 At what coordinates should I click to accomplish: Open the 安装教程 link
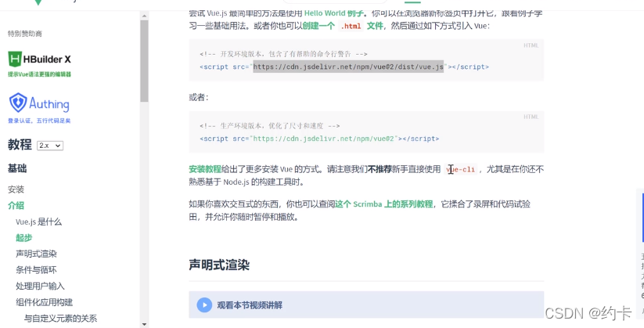coord(205,169)
